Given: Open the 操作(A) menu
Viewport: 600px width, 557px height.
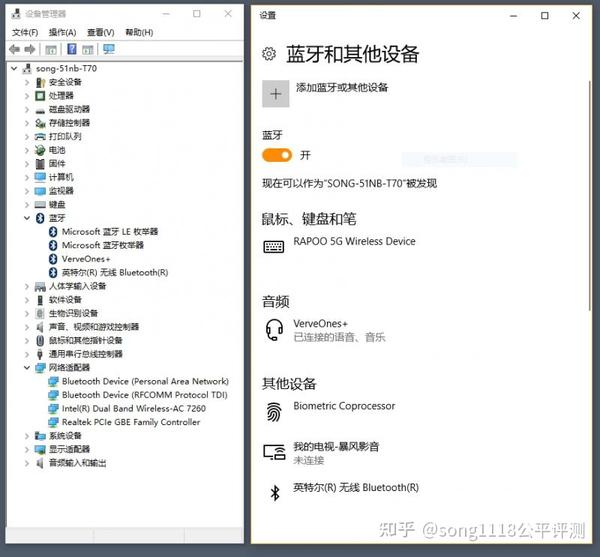Looking at the screenshot, I should tap(62, 33).
